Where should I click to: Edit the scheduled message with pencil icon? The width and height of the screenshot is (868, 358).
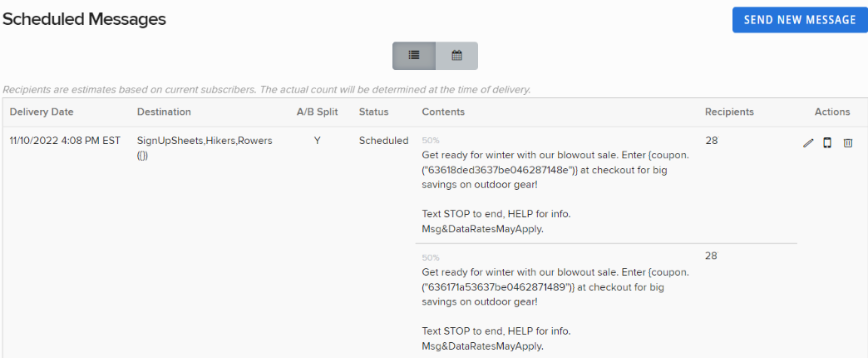(808, 143)
